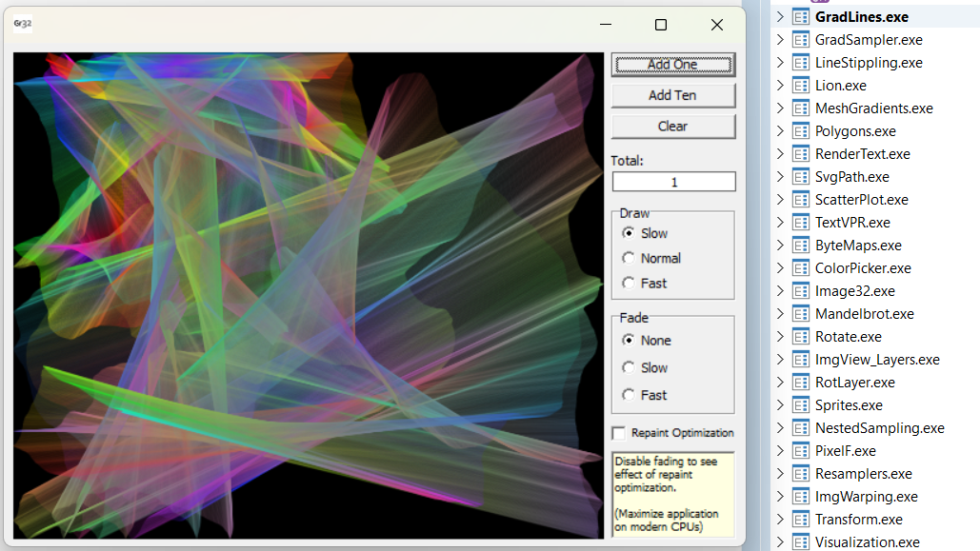Expand the MeshGradients.exe tree node

780,108
